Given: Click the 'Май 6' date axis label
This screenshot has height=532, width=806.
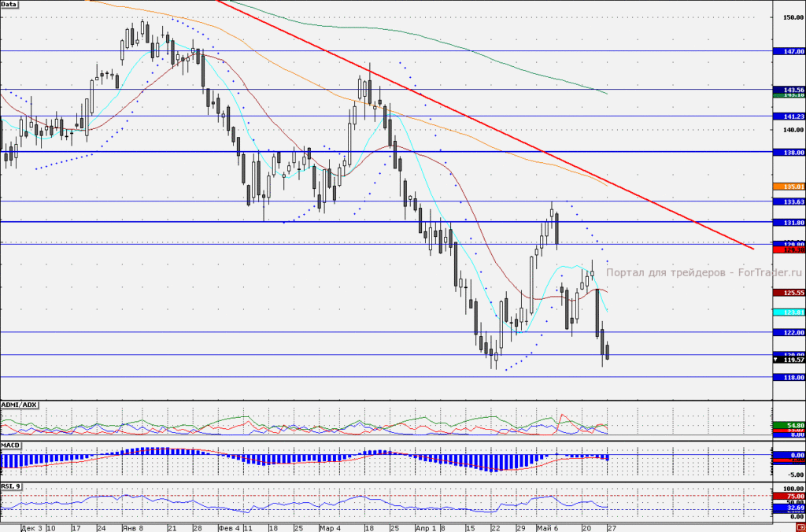Looking at the screenshot, I should [546, 528].
